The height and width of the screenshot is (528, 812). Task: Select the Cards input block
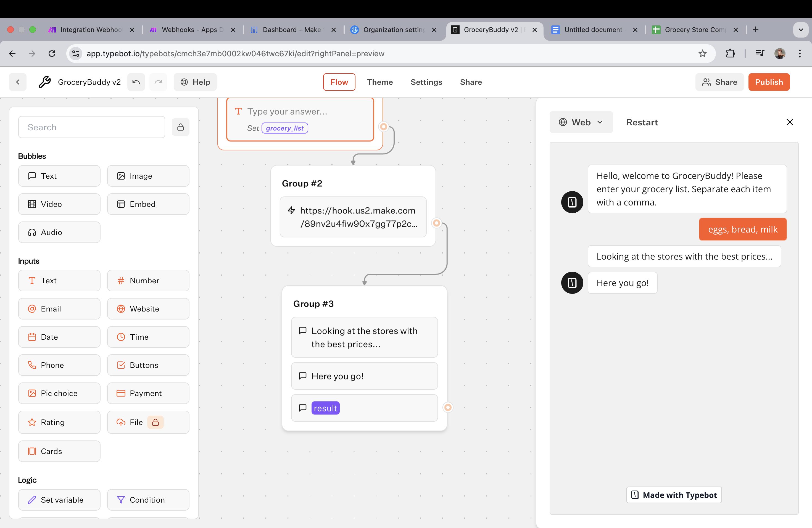coord(59,451)
